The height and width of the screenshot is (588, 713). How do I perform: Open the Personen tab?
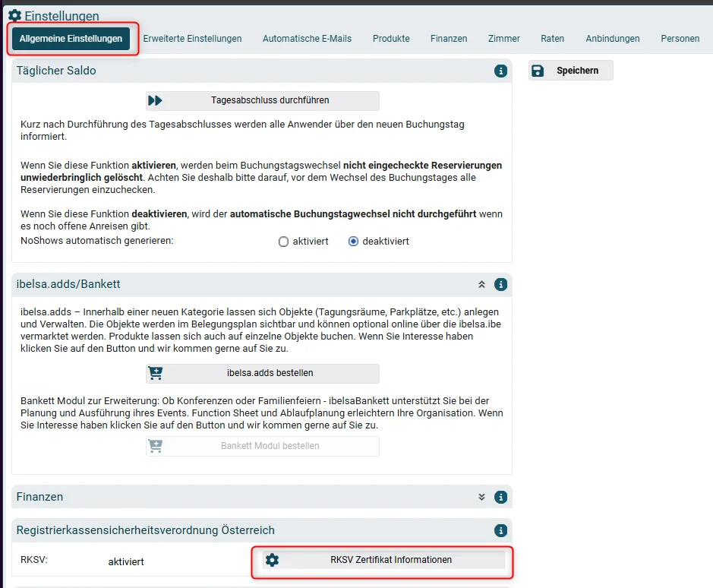tap(680, 39)
